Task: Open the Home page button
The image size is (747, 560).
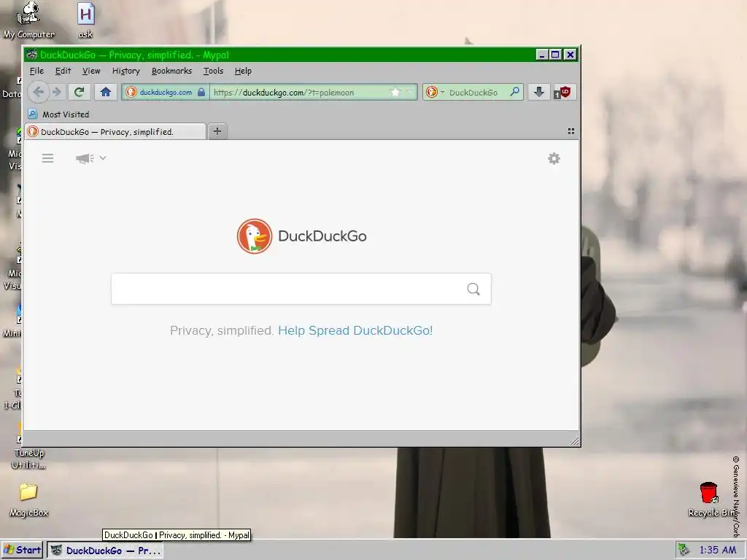Action: 106,92
